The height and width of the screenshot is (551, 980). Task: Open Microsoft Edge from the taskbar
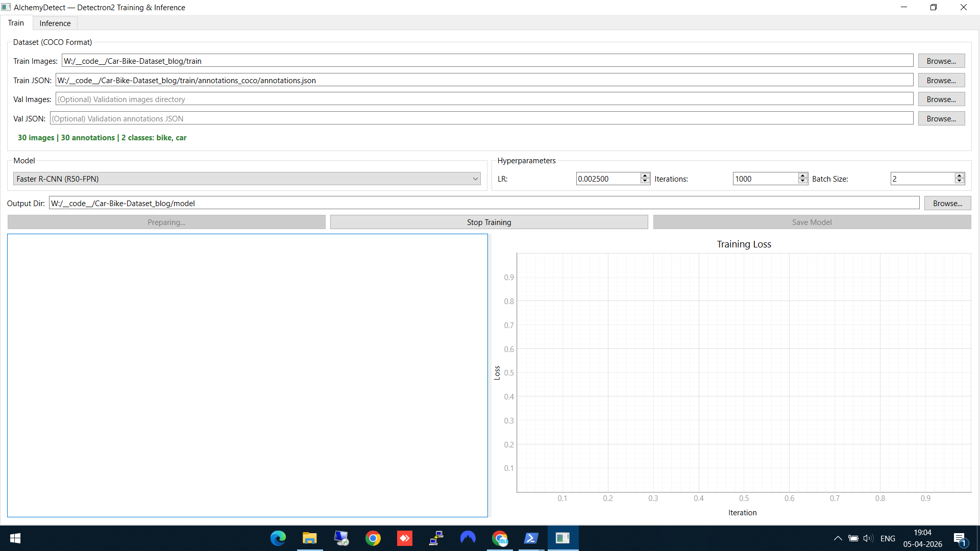point(278,538)
